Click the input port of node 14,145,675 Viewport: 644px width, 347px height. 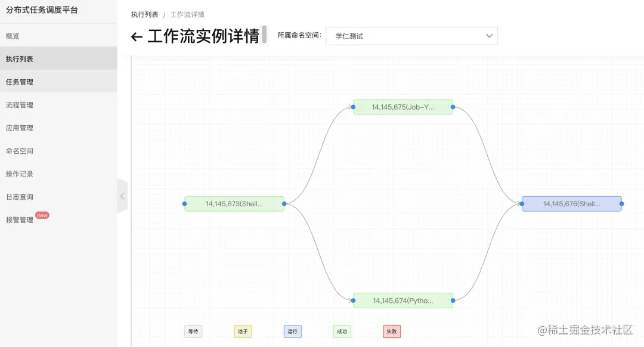353,107
